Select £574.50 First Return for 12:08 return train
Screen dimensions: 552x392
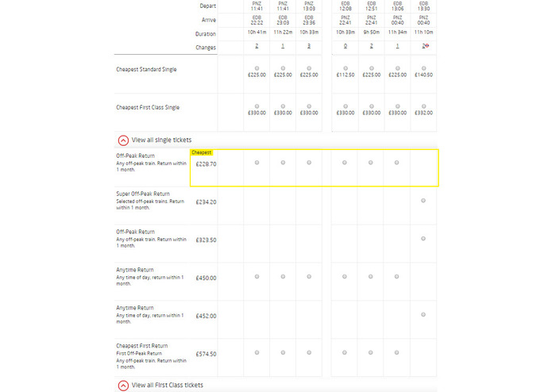pyautogui.click(x=345, y=352)
